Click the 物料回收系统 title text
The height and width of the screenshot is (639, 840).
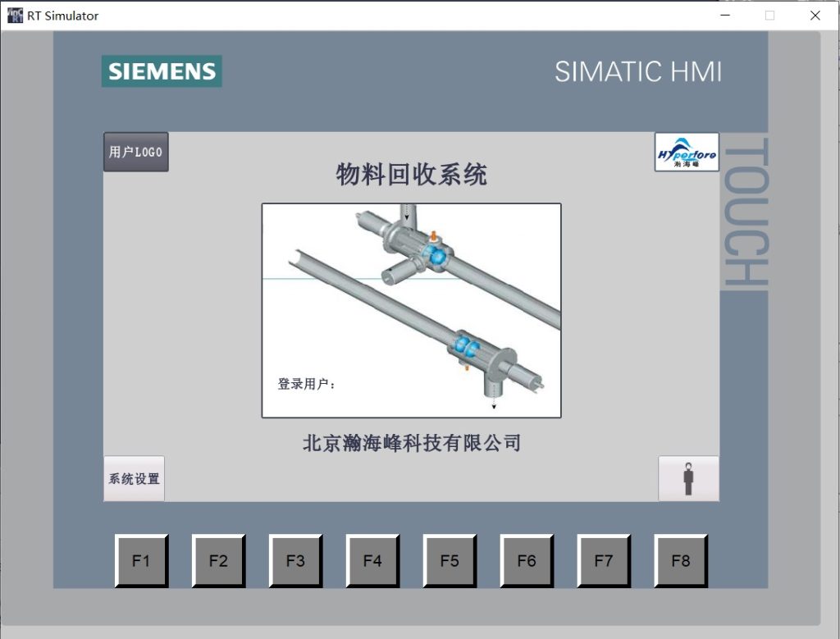[411, 174]
